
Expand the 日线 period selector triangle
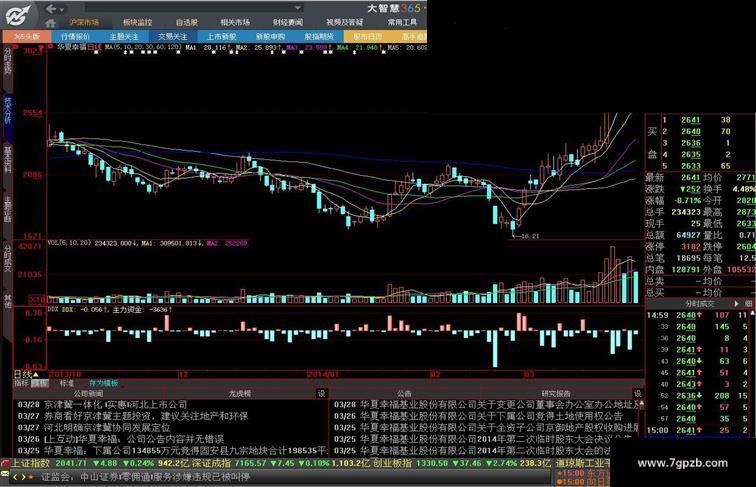click(x=36, y=375)
